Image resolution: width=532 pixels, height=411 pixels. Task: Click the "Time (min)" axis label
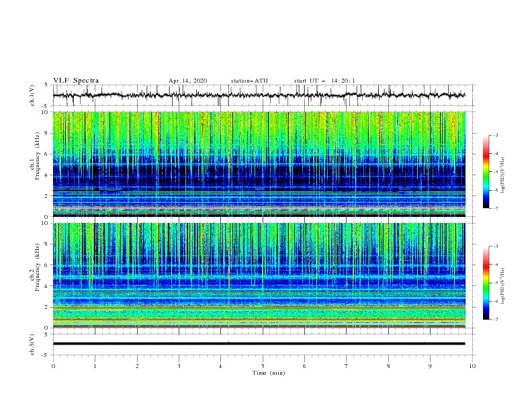coord(269,373)
